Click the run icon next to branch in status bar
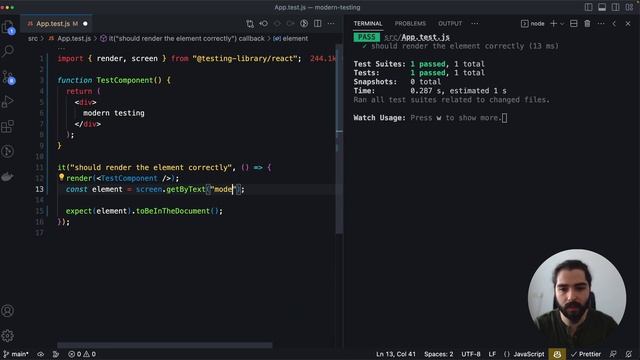 [x=56, y=354]
